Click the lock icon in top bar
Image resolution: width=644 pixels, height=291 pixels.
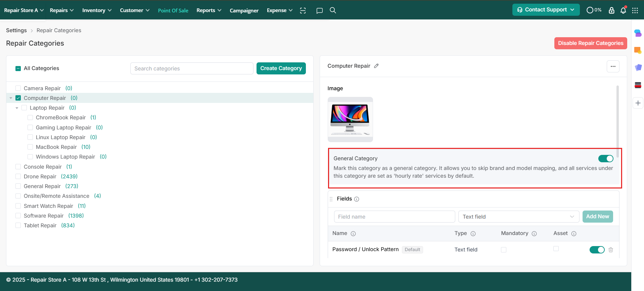click(x=611, y=10)
